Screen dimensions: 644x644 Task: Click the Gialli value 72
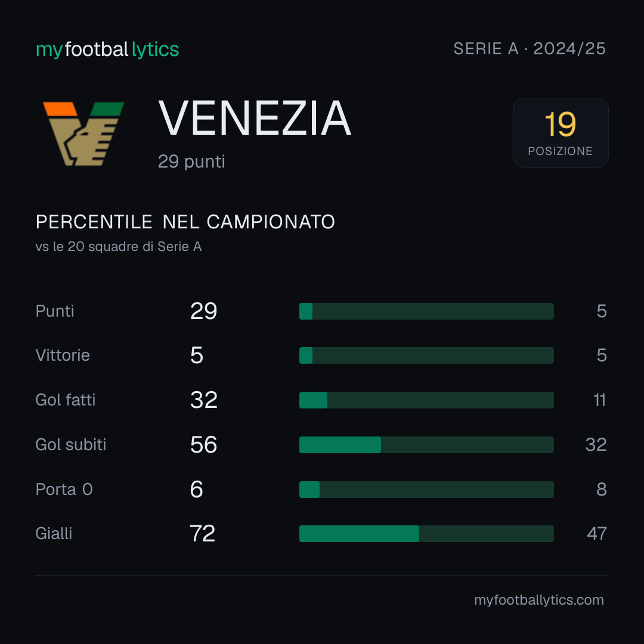pos(203,534)
